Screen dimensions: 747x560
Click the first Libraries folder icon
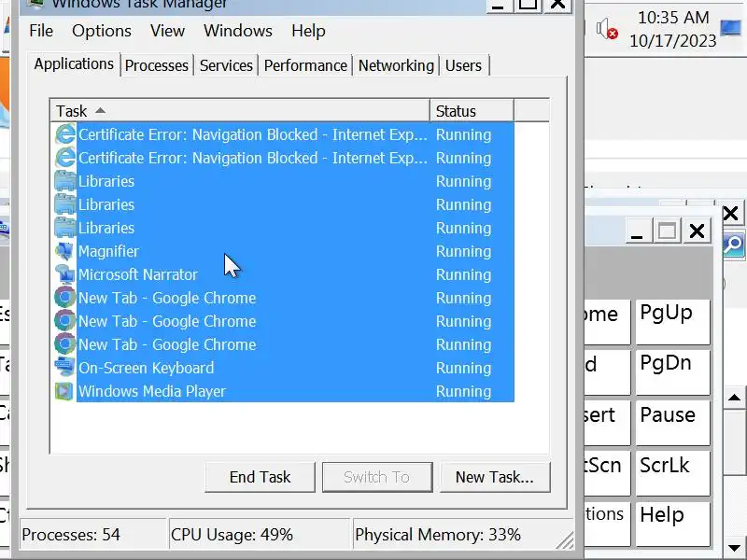pos(65,181)
